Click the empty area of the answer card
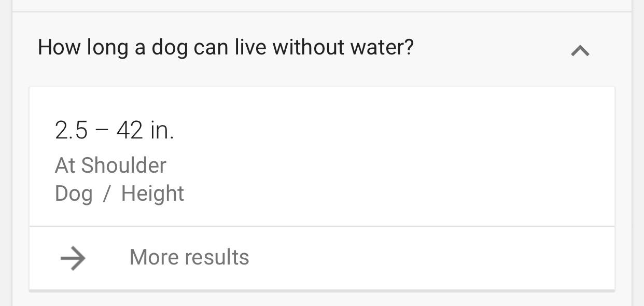 (394, 156)
